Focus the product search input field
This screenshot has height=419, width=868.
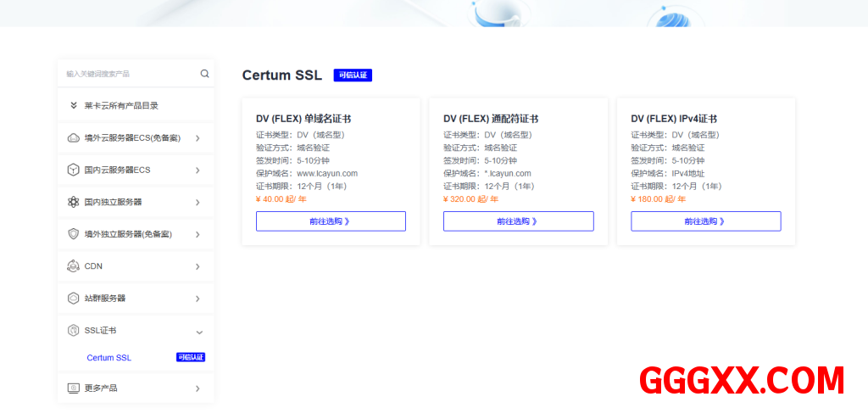tap(127, 74)
